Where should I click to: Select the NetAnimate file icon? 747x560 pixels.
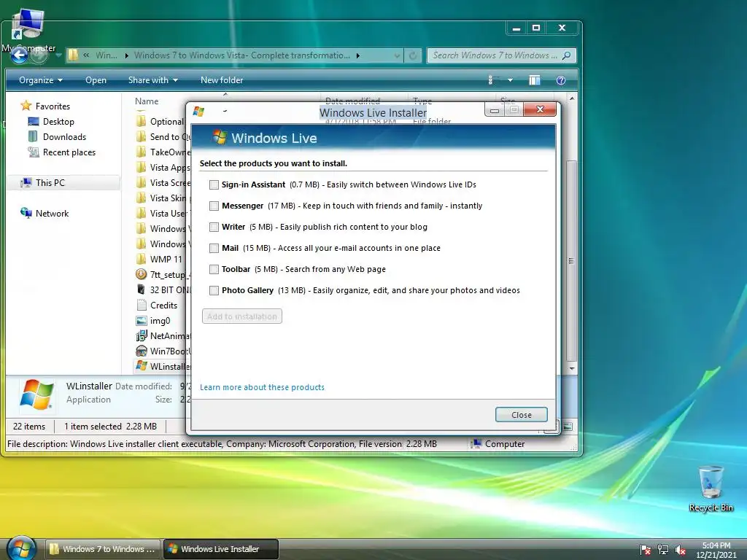tap(141, 335)
